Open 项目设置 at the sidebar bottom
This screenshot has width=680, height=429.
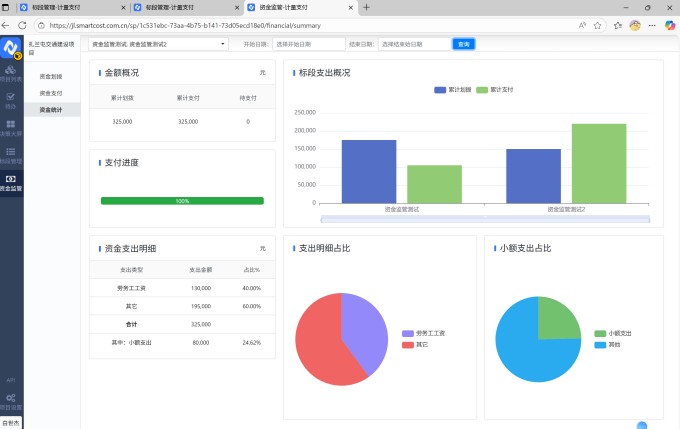click(11, 402)
